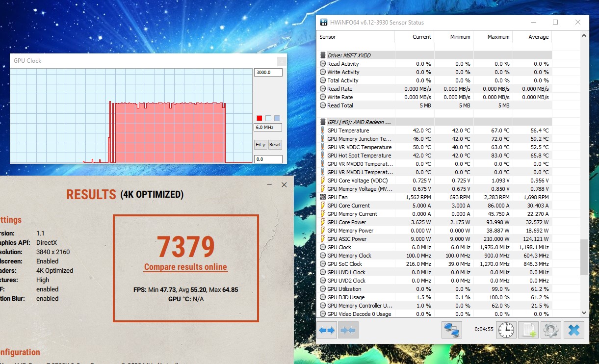Viewport: 599px width, 364px height.
Task: Select the red graph color swatch
Action: (x=260, y=118)
